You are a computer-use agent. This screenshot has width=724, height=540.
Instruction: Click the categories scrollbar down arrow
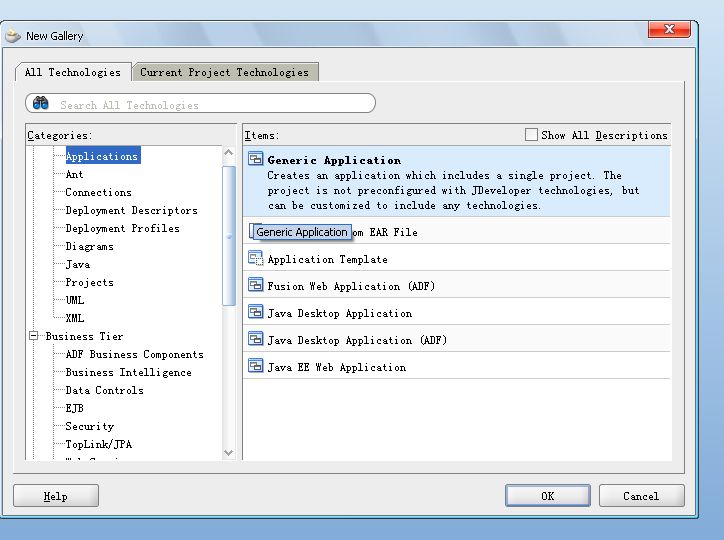[x=228, y=453]
